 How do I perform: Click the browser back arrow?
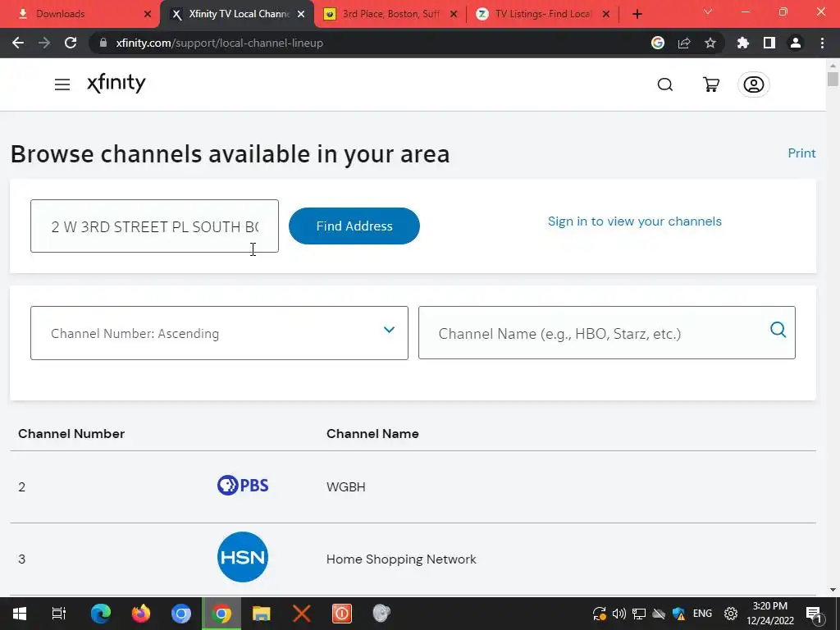click(x=18, y=43)
